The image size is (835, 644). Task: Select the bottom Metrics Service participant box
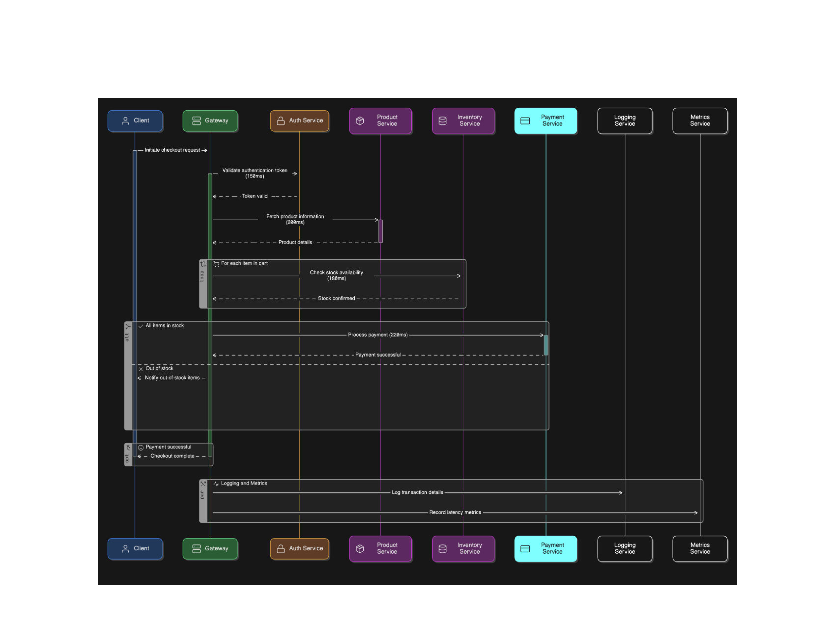point(700,548)
